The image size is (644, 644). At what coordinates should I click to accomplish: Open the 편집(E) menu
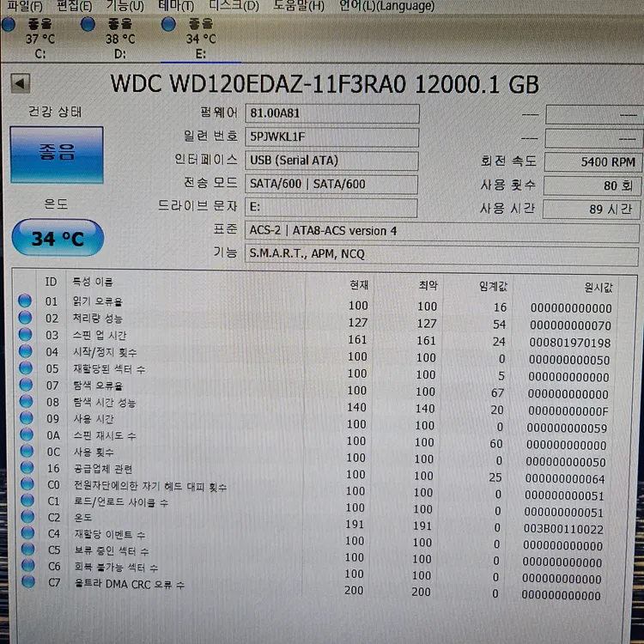[75, 6]
